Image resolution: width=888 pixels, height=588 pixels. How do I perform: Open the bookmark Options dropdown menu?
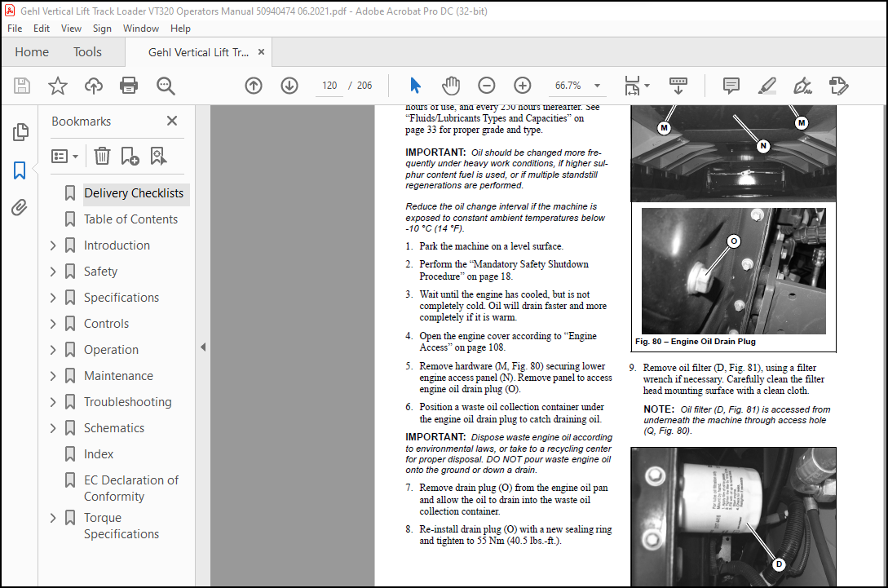click(x=64, y=156)
